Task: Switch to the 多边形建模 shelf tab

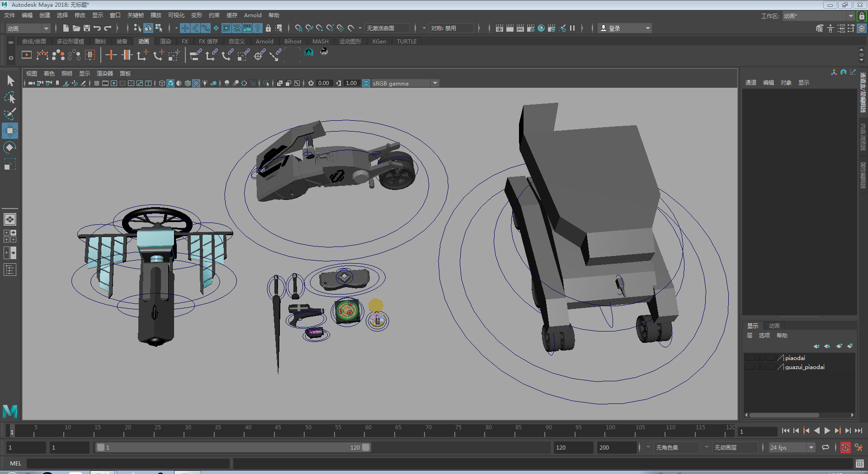Action: tap(70, 41)
